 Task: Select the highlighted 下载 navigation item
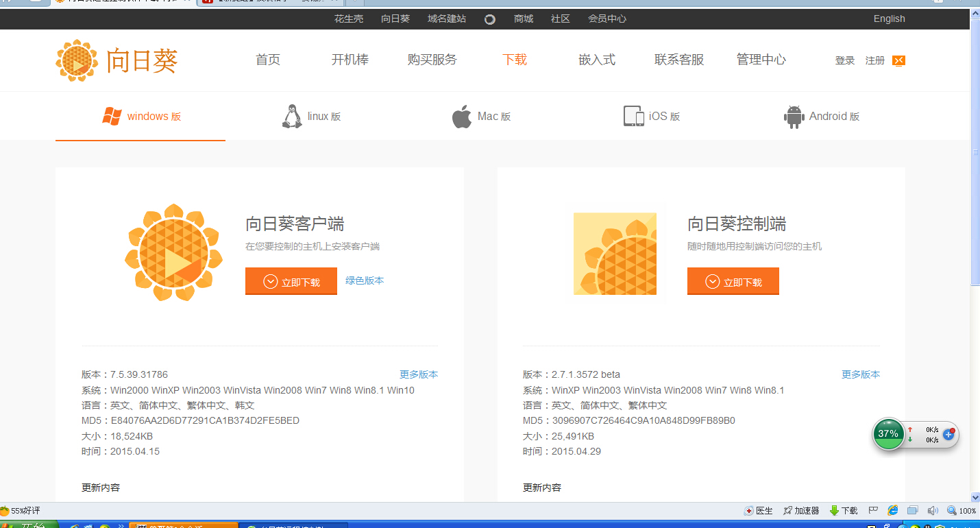(x=515, y=60)
